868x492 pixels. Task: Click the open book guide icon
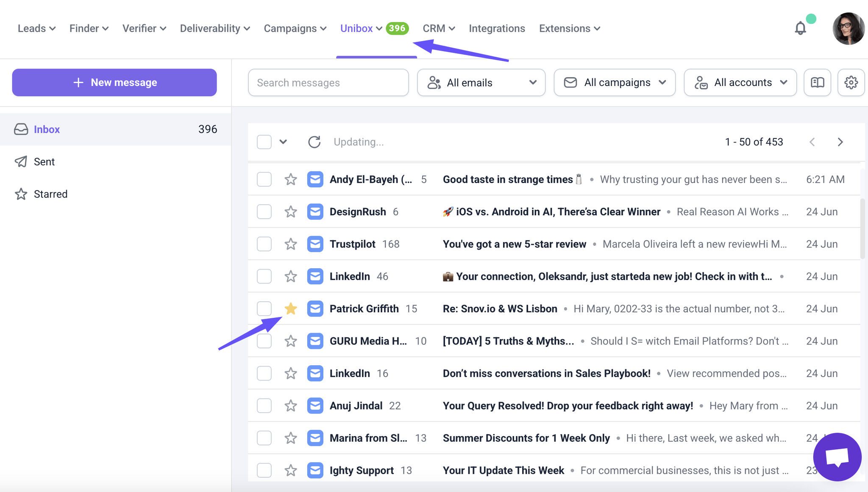[817, 82]
